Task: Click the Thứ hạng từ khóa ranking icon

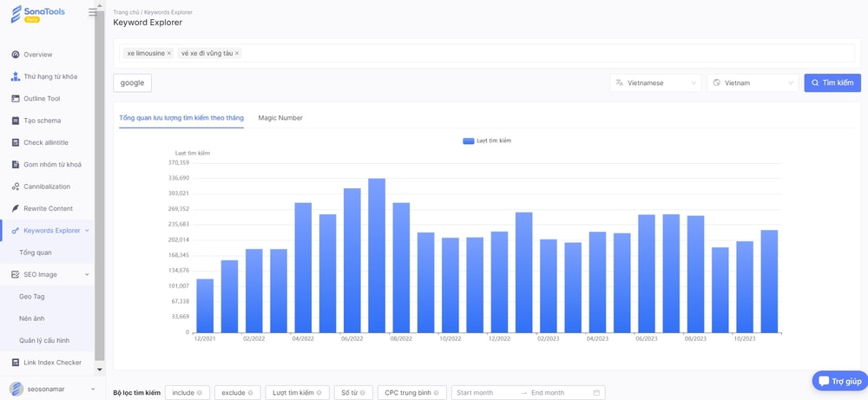Action: 16,76
